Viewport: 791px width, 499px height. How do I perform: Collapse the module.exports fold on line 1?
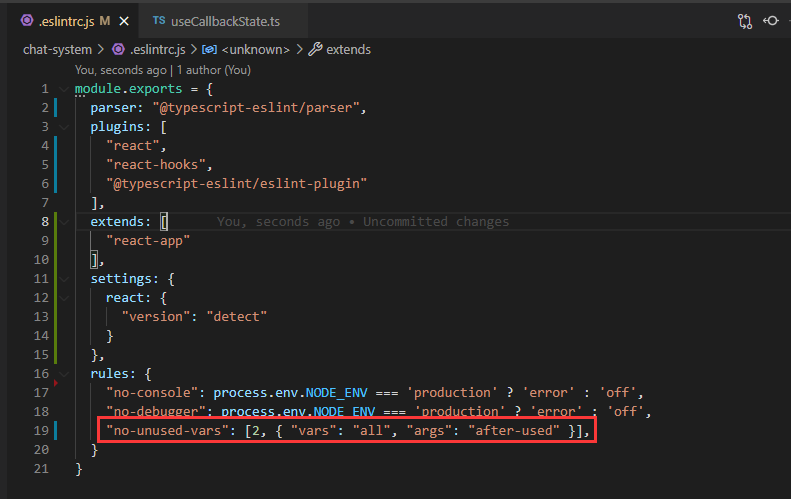coord(64,89)
